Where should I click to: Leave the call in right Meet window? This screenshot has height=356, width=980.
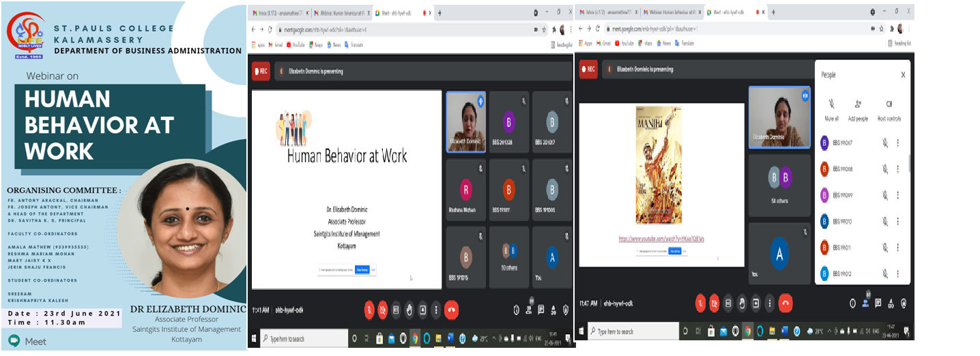pos(786,302)
